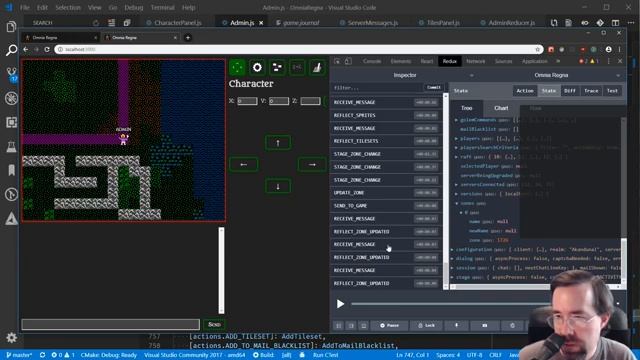Open the Network tab in DevTools
Viewport: 640px width, 360px height.
[x=476, y=61]
